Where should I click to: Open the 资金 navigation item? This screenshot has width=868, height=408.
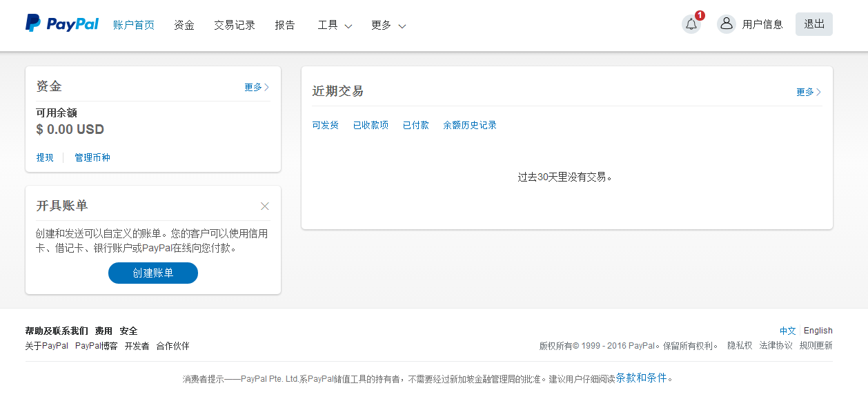[x=184, y=25]
